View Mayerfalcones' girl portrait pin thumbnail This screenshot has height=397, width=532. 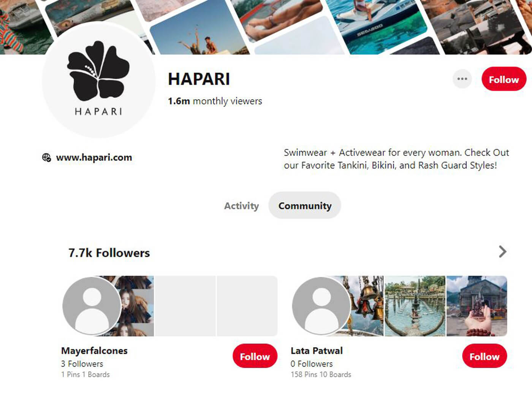click(137, 306)
